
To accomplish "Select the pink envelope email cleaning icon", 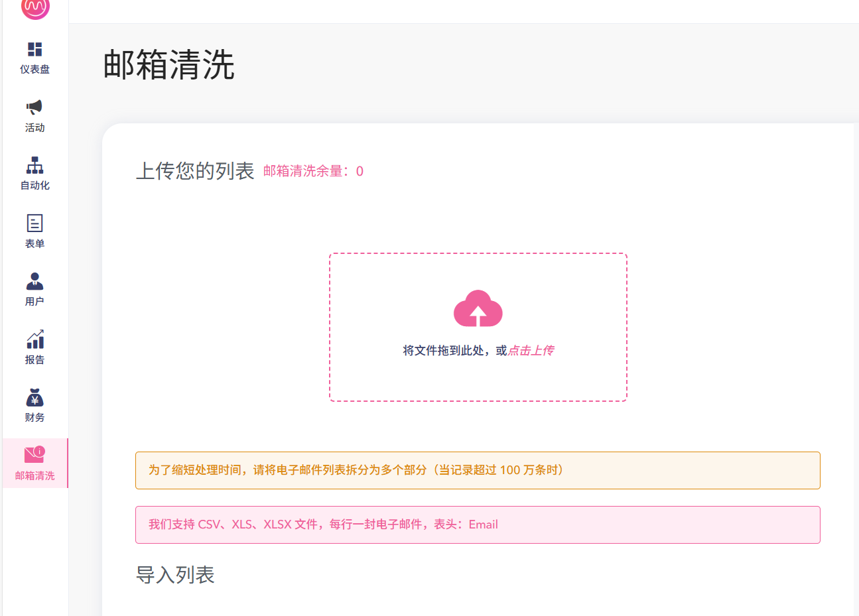I will click(x=34, y=454).
